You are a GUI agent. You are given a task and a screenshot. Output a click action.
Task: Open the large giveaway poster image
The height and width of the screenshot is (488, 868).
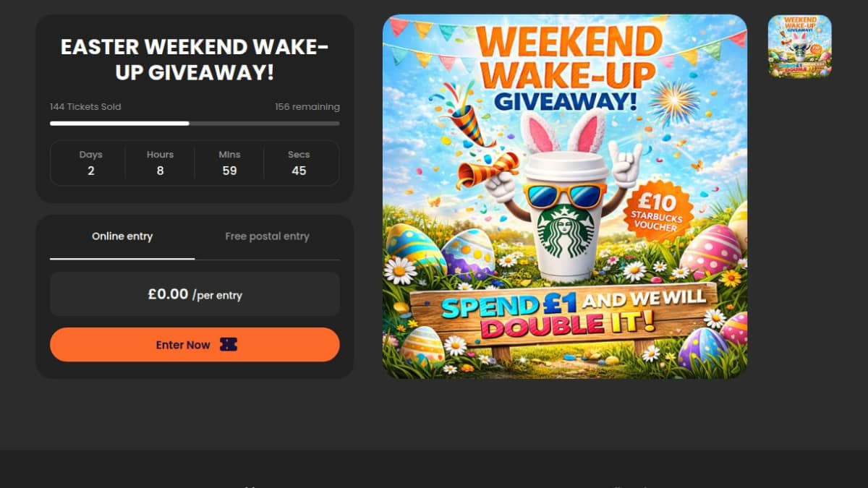coord(565,197)
